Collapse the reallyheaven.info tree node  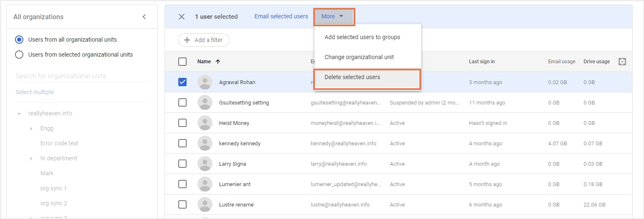(x=19, y=114)
